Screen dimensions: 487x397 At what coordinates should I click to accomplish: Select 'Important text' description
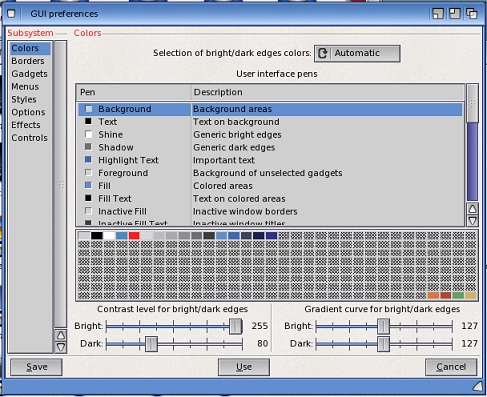[224, 160]
